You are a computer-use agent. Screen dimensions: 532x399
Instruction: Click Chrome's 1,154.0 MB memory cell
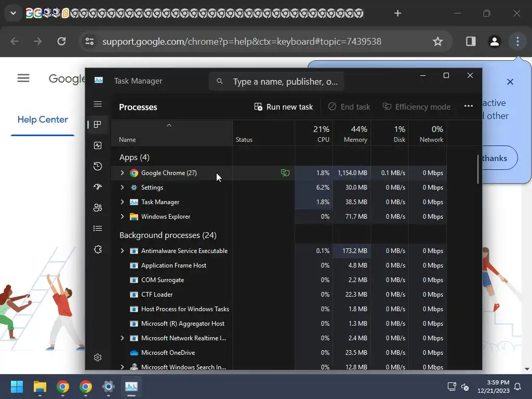pyautogui.click(x=352, y=172)
